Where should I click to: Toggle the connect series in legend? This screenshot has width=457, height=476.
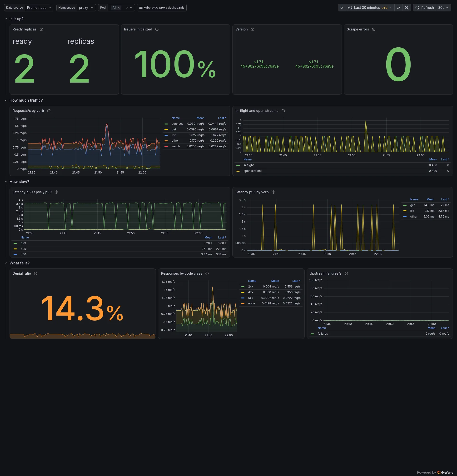click(177, 124)
